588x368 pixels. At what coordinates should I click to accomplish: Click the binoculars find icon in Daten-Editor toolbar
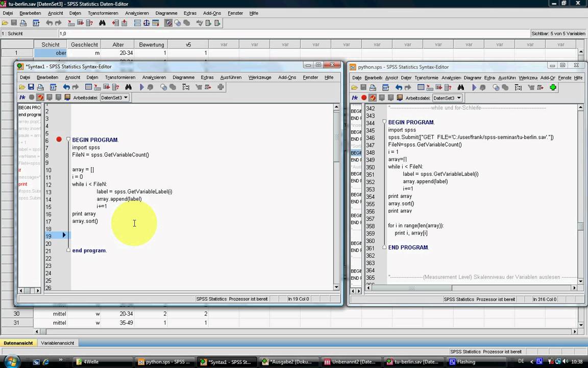point(102,24)
